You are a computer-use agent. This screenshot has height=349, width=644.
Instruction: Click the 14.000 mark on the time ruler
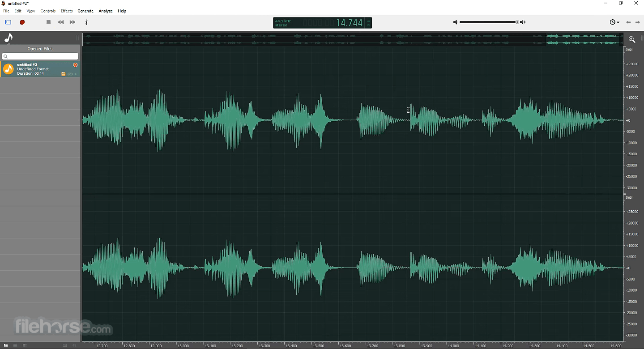pos(453,345)
